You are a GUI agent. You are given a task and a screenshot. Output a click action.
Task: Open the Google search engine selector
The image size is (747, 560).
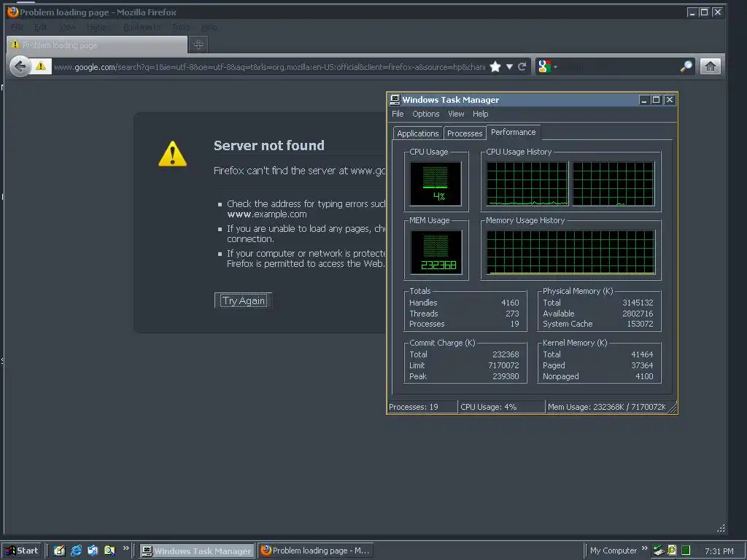click(547, 66)
